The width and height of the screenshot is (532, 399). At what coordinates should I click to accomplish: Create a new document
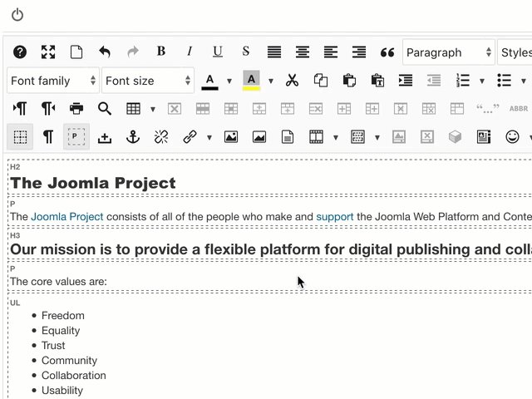click(x=76, y=52)
